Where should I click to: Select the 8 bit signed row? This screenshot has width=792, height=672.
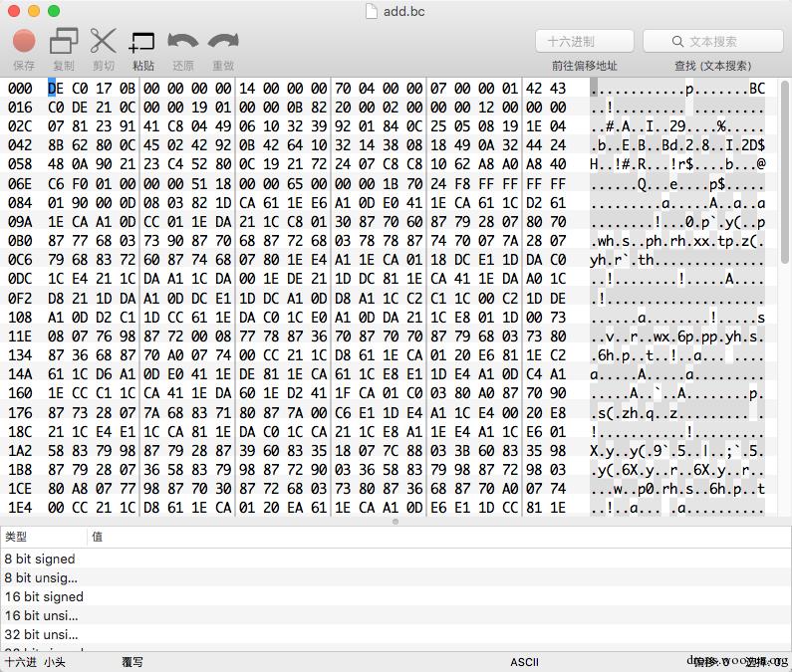[396, 559]
